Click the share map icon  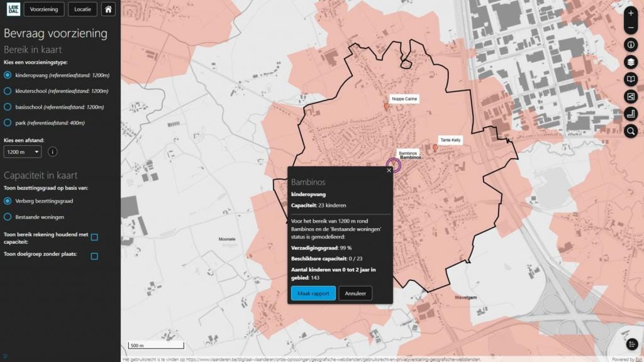[x=631, y=96]
